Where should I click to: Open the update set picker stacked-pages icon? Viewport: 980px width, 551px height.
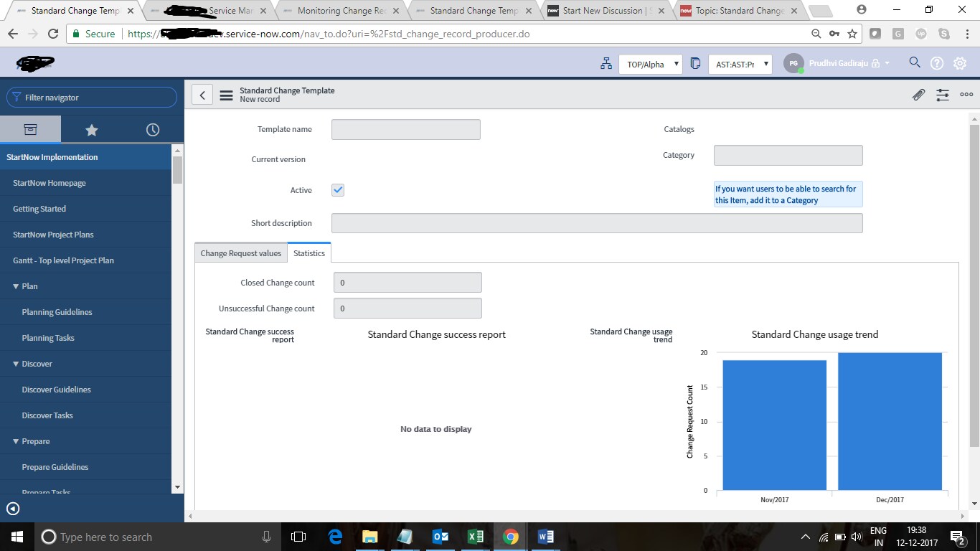coord(695,63)
